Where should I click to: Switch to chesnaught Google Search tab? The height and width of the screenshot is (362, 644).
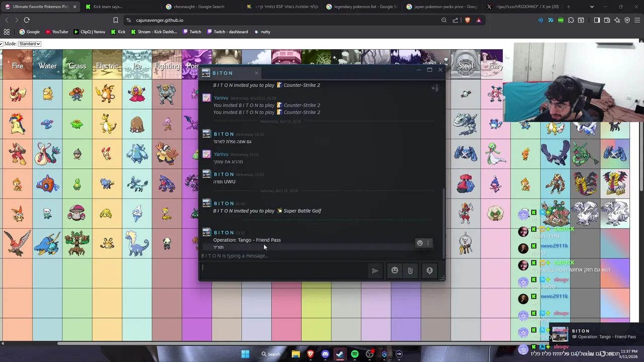pyautogui.click(x=201, y=7)
